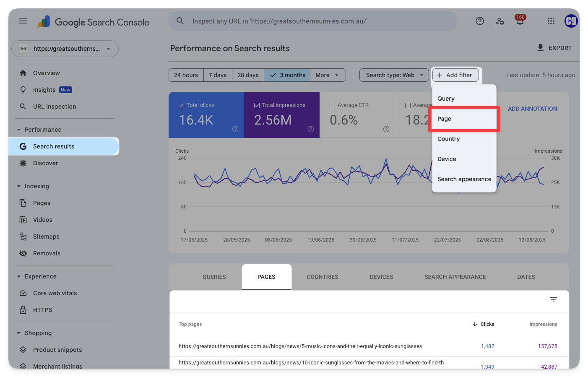Open the property selector dropdown

(x=65, y=49)
